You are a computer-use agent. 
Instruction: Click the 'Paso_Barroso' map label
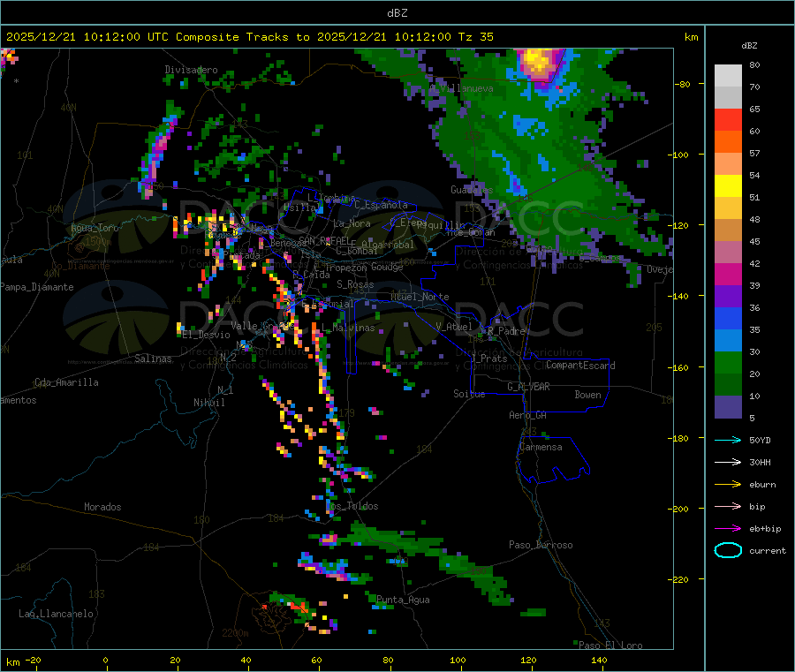541,545
